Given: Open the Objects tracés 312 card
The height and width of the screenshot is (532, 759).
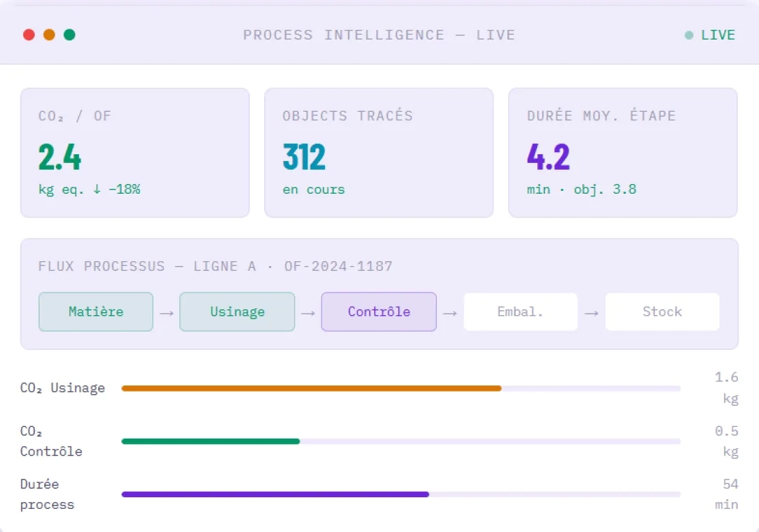Looking at the screenshot, I should 379,153.
